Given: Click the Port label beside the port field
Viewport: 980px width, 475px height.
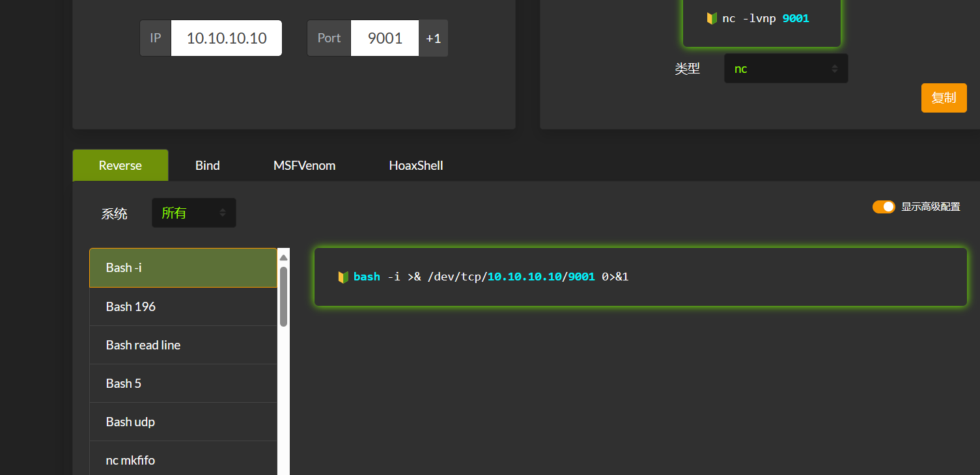Looking at the screenshot, I should click(x=329, y=38).
